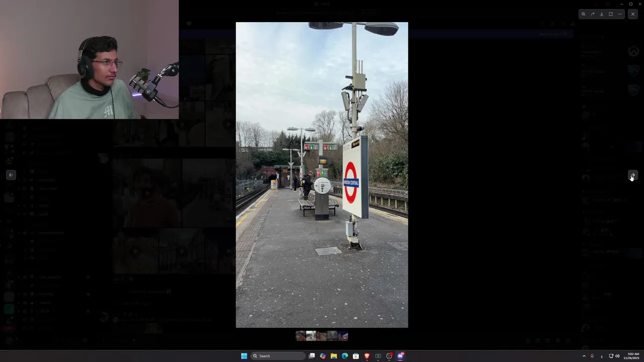The image size is (644, 362).
Task: Open the Xbox app on the taskbar
Action: point(378,356)
